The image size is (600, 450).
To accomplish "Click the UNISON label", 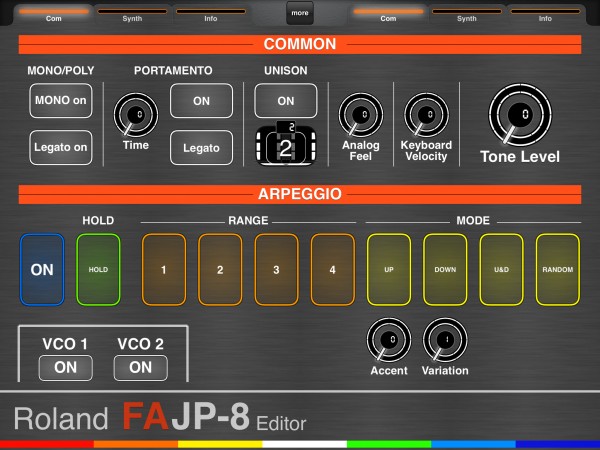I will point(286,70).
